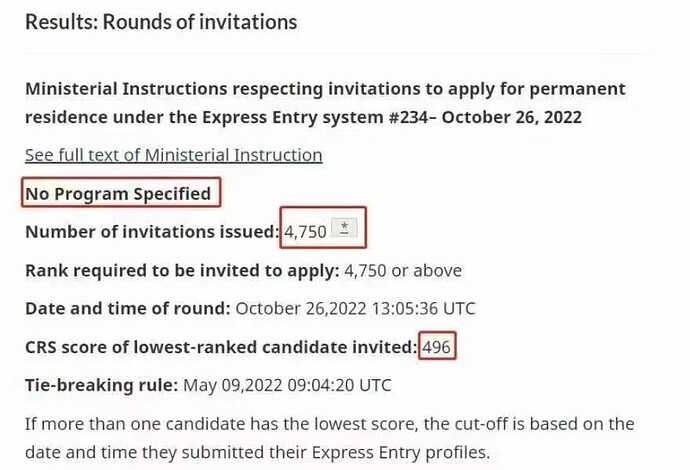
Task: Click the Ministerial Instructions respecting invitations title line
Action: pos(325,89)
